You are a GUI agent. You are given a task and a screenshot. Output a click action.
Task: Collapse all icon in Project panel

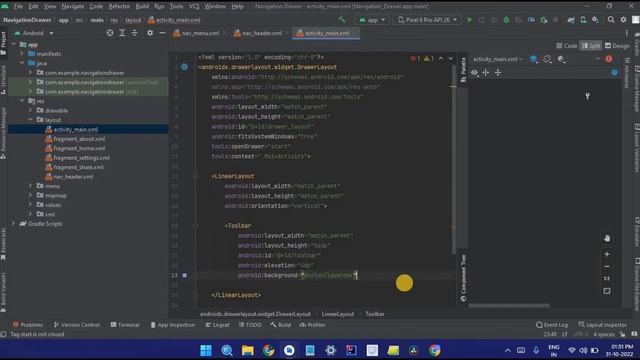(134, 33)
